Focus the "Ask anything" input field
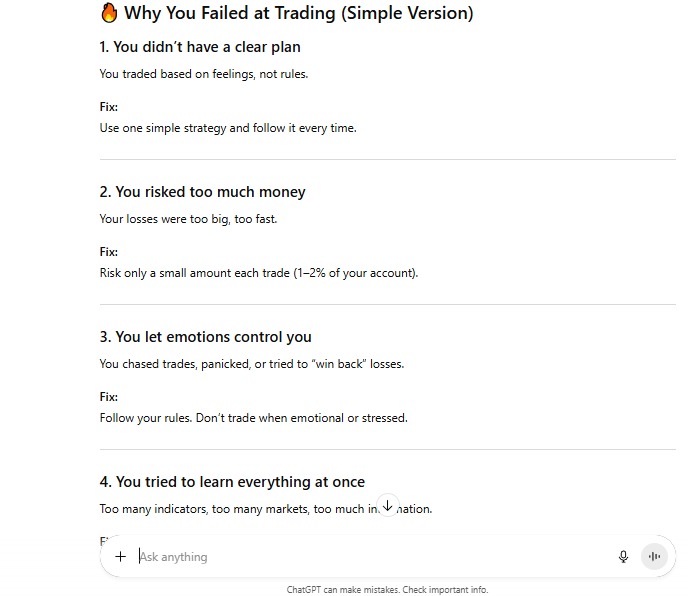The width and height of the screenshot is (688, 596). pos(370,557)
